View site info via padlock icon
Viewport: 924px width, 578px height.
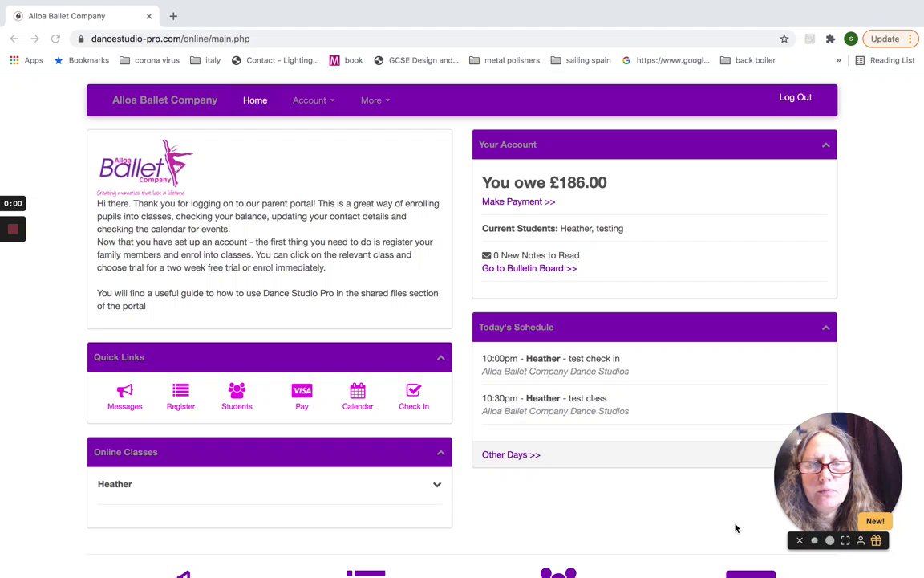point(81,39)
